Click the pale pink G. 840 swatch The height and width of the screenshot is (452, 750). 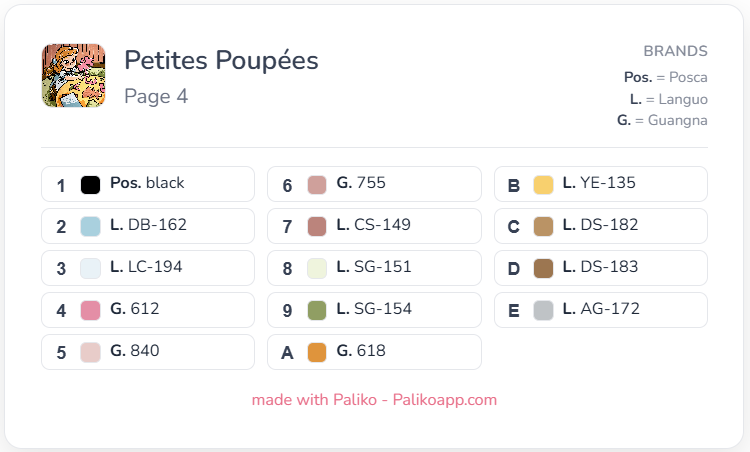pos(90,353)
